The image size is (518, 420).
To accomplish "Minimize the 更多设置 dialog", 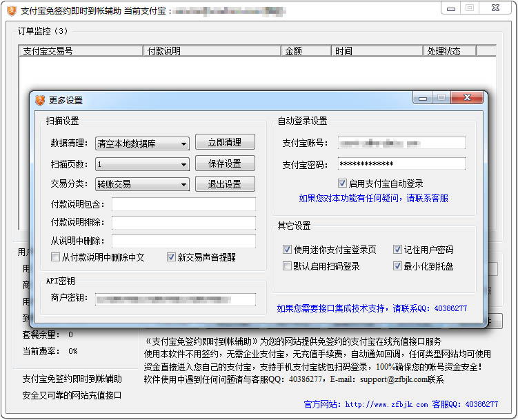I will pos(423,98).
